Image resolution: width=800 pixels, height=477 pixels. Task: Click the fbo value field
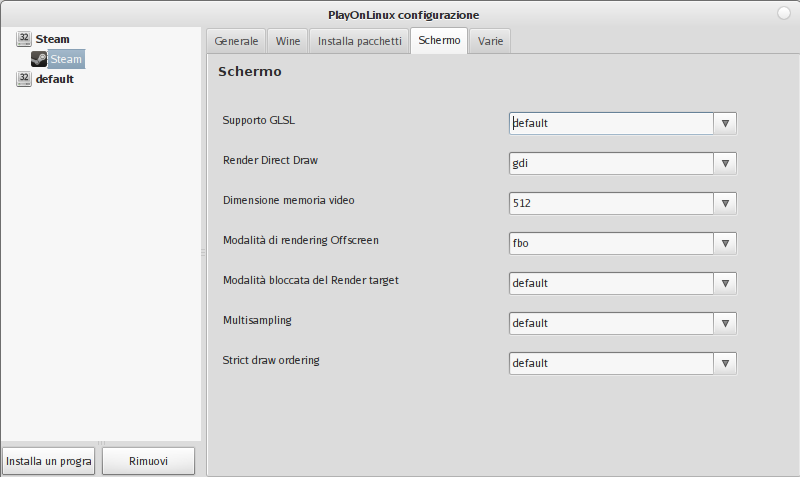tap(611, 243)
